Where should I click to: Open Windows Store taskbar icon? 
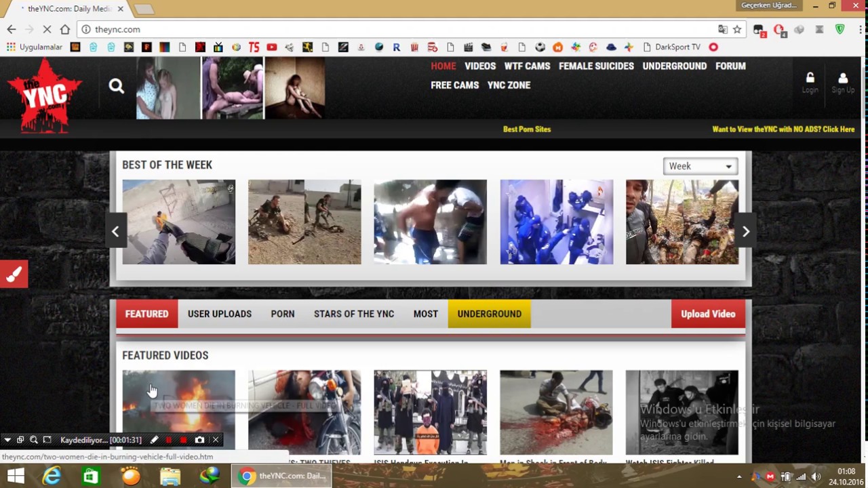tap(90, 476)
